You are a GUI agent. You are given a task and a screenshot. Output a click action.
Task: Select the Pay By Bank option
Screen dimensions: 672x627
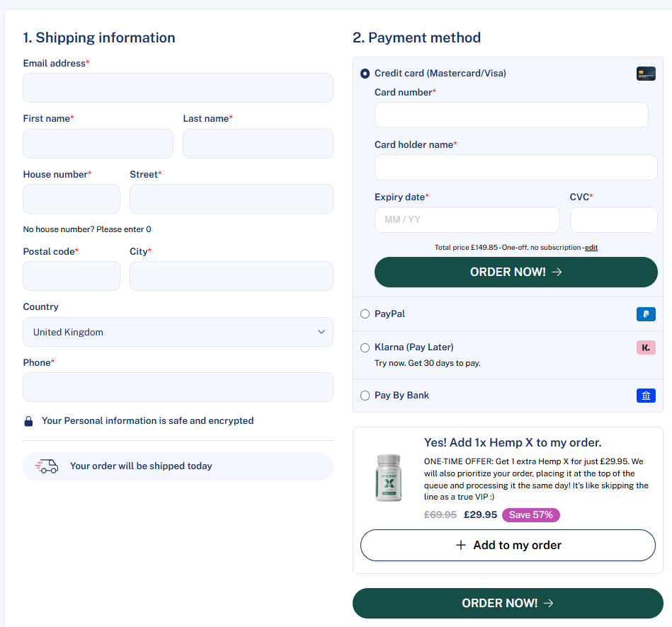coord(365,396)
